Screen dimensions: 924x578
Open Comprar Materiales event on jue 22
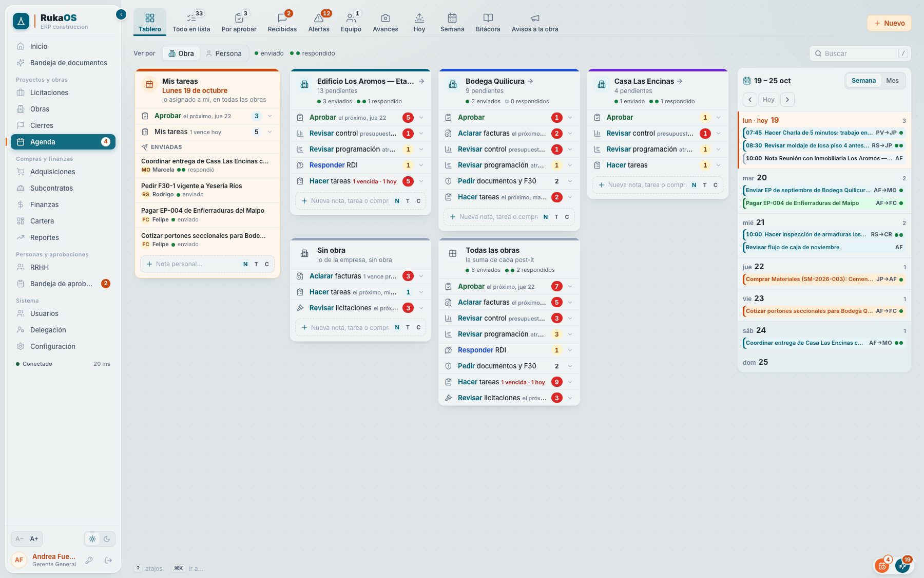[824, 279]
